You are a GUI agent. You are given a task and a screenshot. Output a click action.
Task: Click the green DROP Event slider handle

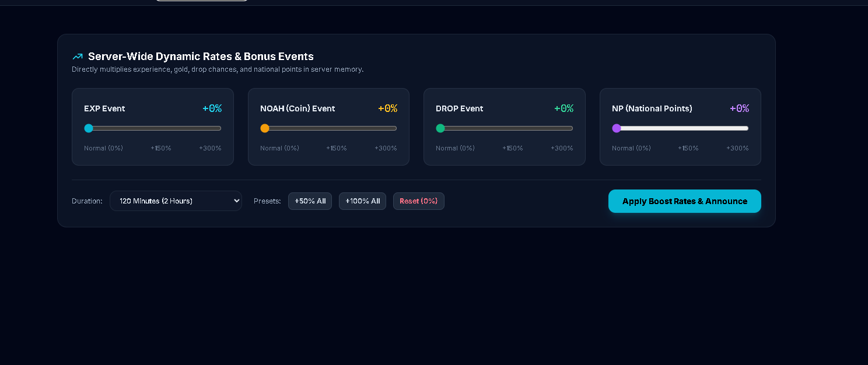tap(440, 128)
